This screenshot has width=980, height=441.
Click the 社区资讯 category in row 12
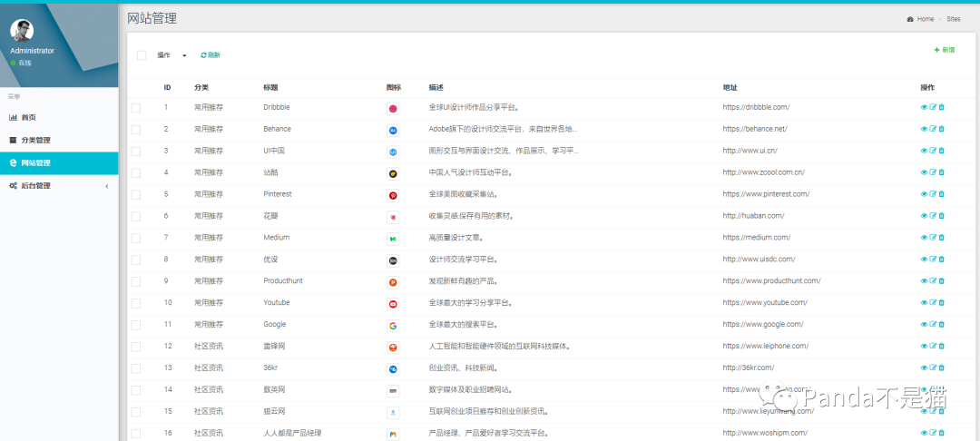(209, 346)
